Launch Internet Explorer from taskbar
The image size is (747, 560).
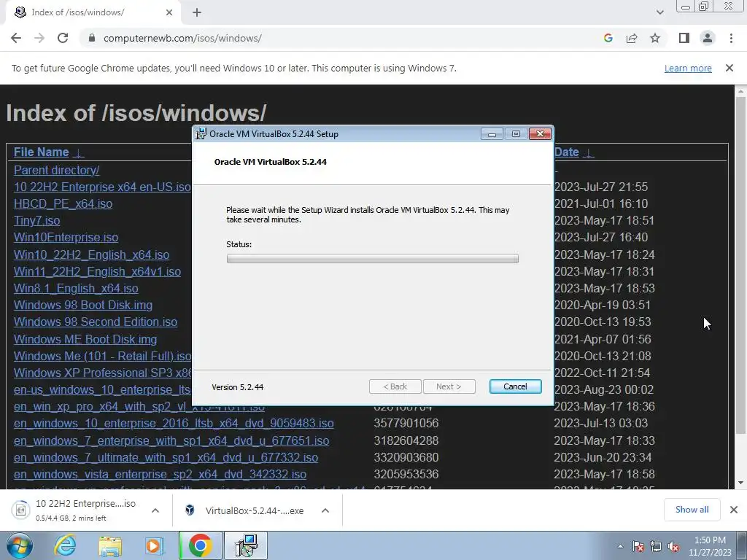[x=65, y=545]
